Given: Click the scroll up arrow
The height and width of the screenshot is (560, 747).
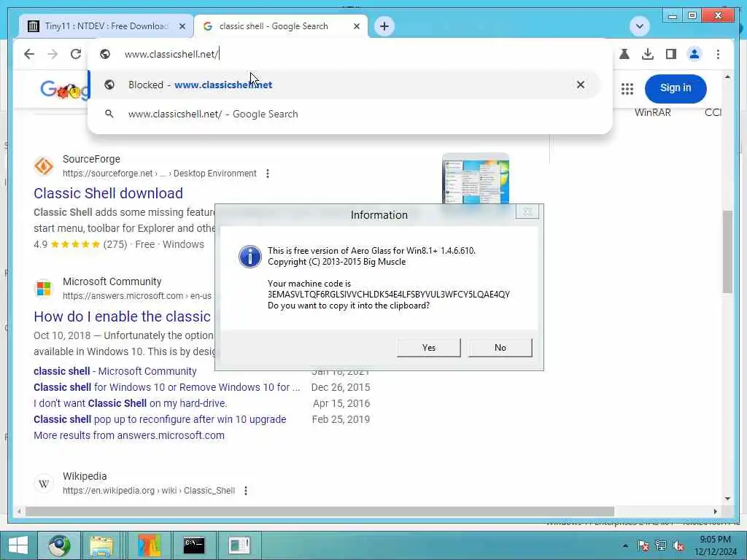Looking at the screenshot, I should (x=727, y=77).
